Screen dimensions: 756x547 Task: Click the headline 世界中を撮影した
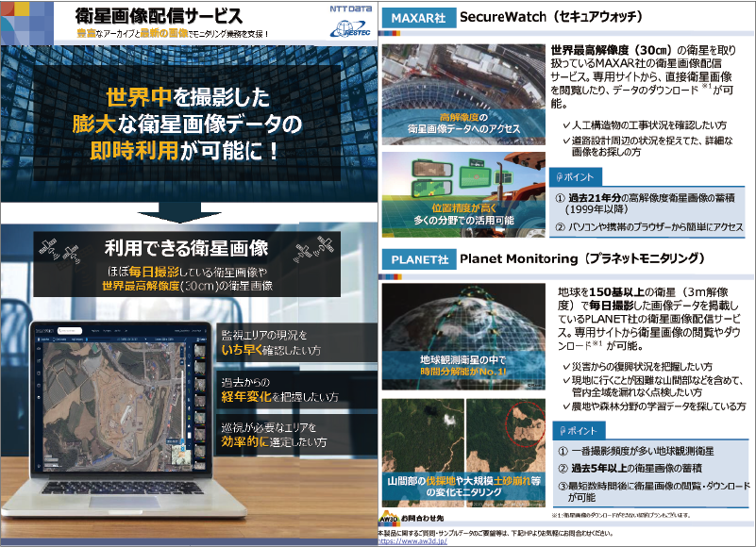tap(188, 97)
